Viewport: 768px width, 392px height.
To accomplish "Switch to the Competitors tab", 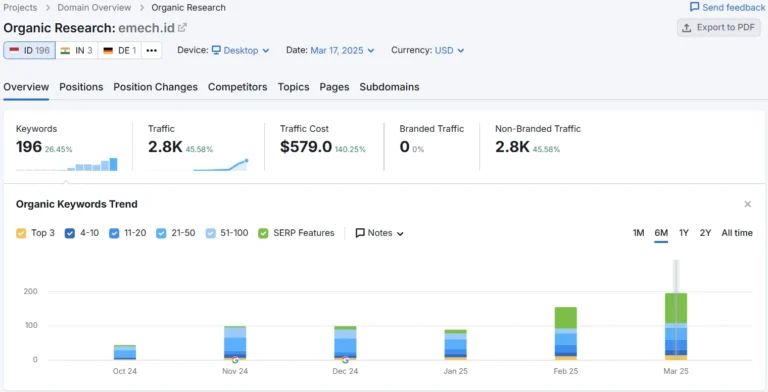I will (238, 87).
